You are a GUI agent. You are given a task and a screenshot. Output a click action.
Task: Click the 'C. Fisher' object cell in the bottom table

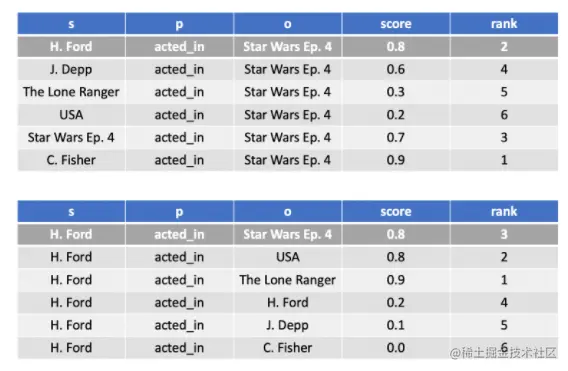pyautogui.click(x=288, y=348)
